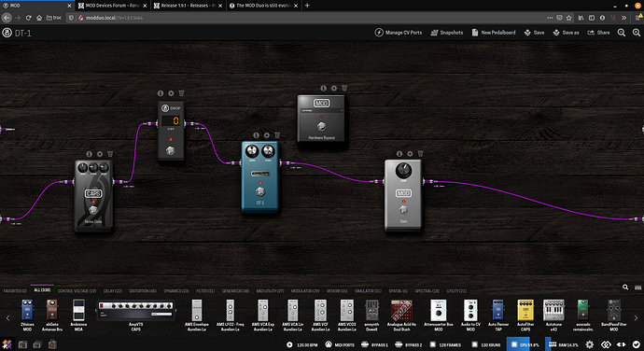Toggle the Drop pedal footswitch

pos(171,151)
